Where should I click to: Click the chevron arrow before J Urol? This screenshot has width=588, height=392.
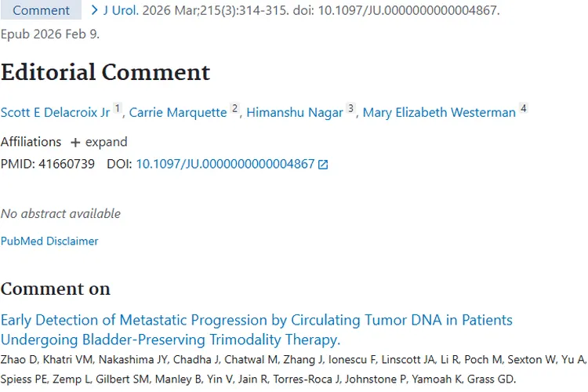pos(95,11)
